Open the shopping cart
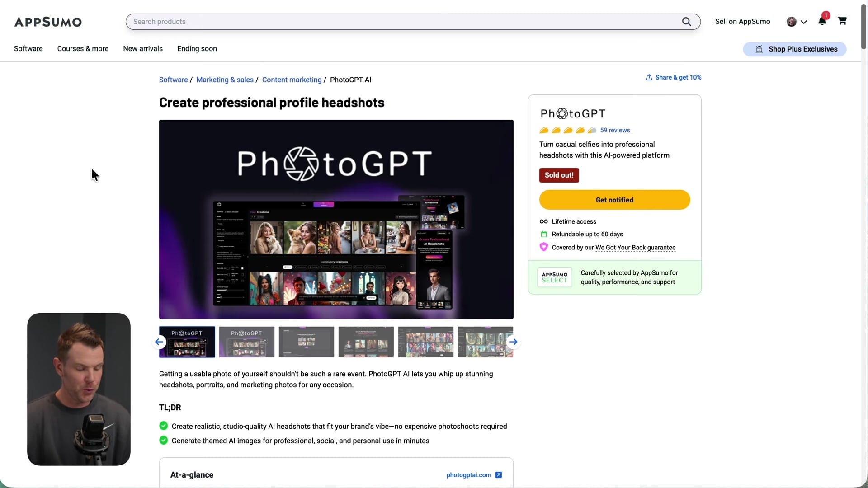 (x=842, y=21)
